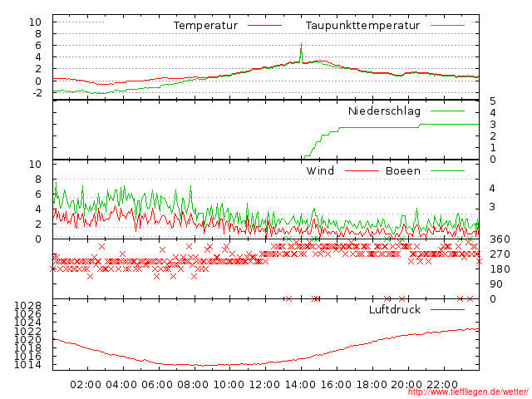Image resolution: width=532 pixels, height=399 pixels.
Task: Select the green Taupunkttemperatur legend line
Action: pyautogui.click(x=447, y=26)
